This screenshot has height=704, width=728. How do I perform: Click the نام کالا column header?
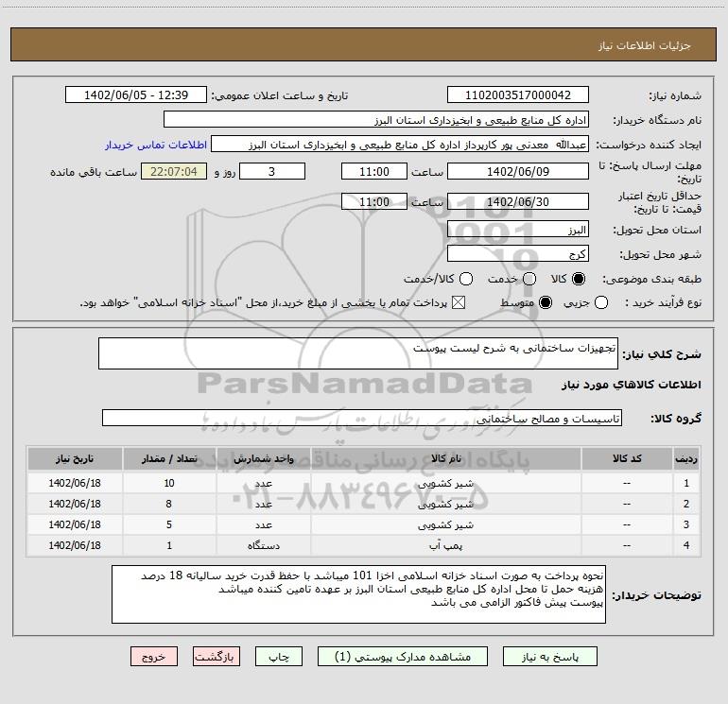[x=445, y=458]
